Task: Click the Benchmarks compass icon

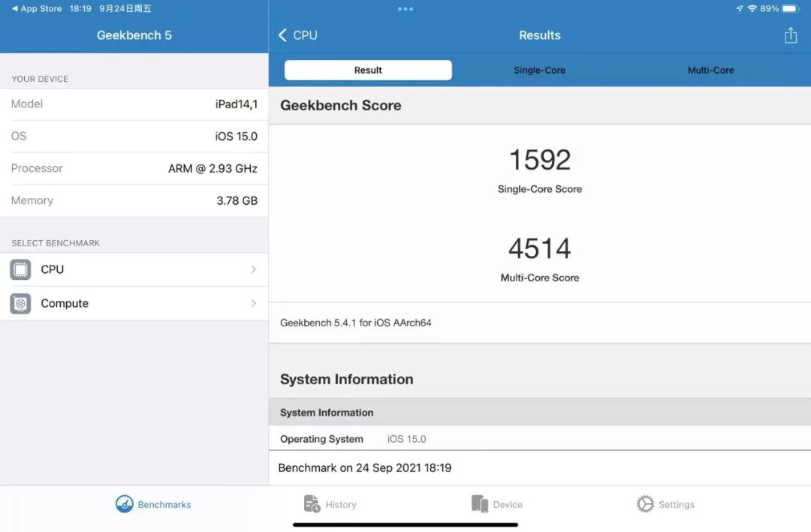Action: click(122, 503)
